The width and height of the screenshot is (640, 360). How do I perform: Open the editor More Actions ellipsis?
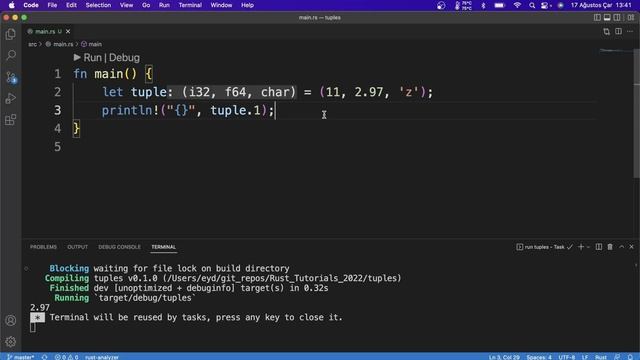(x=630, y=31)
